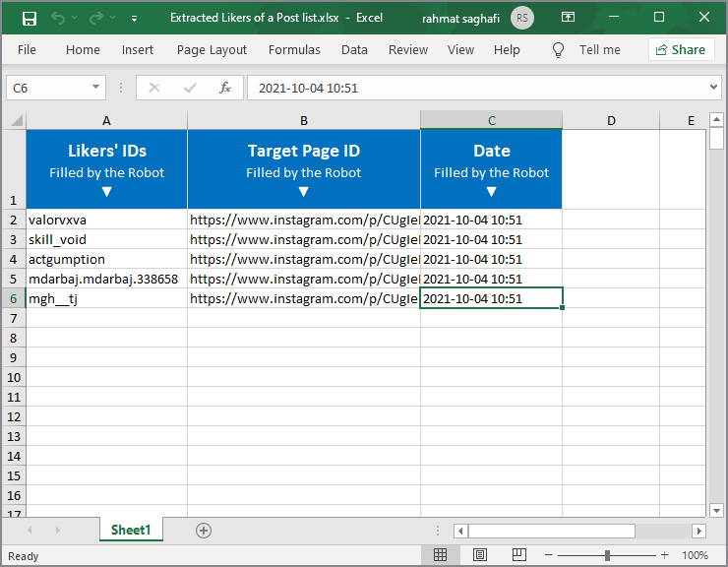Select cell containing mdarbaj.mdarbaj.338658
Image resolution: width=728 pixels, height=567 pixels.
(x=107, y=279)
